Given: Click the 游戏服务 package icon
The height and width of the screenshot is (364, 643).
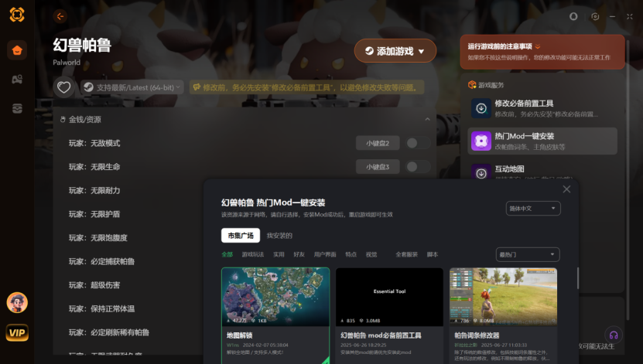Looking at the screenshot, I should (472, 85).
